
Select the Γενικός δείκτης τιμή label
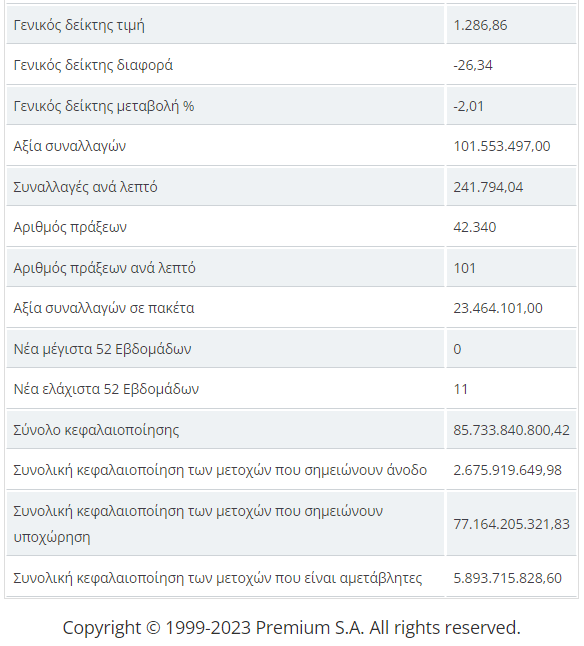coord(79,25)
